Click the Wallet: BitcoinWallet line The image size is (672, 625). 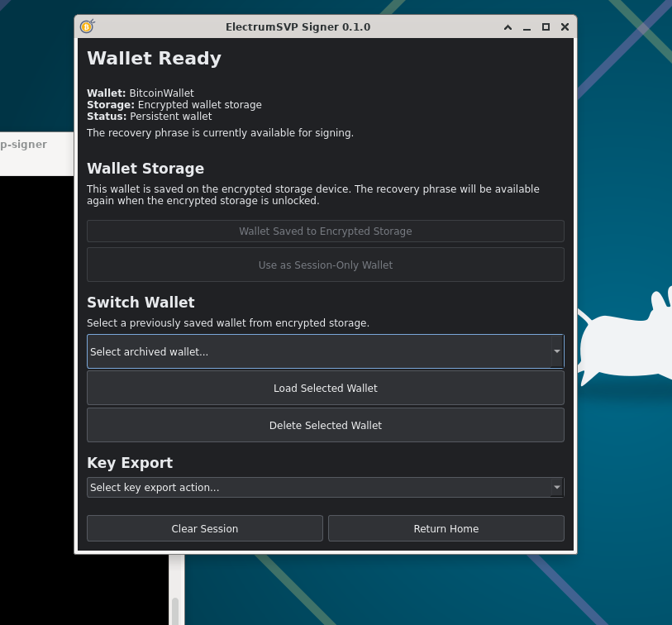pyautogui.click(x=141, y=93)
